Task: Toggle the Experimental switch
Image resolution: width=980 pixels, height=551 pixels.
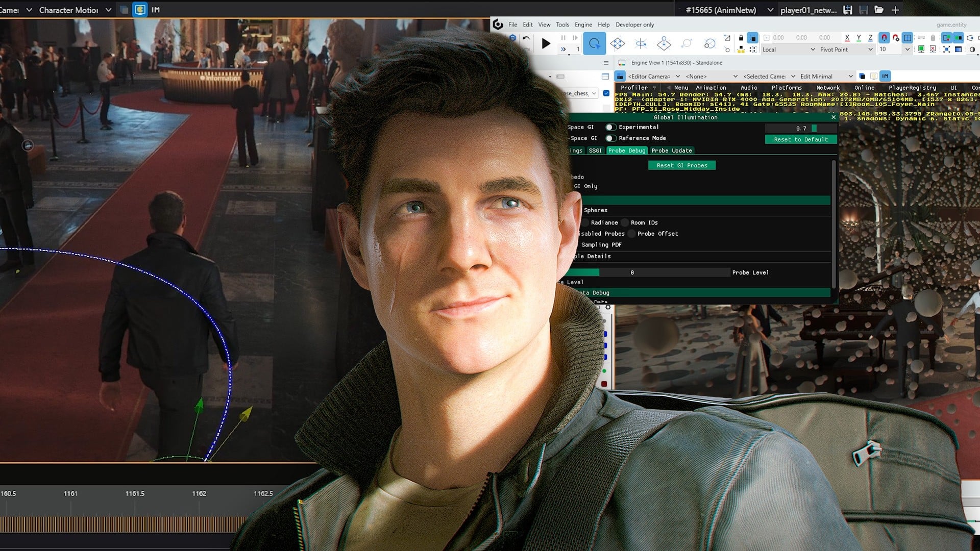Action: 610,127
